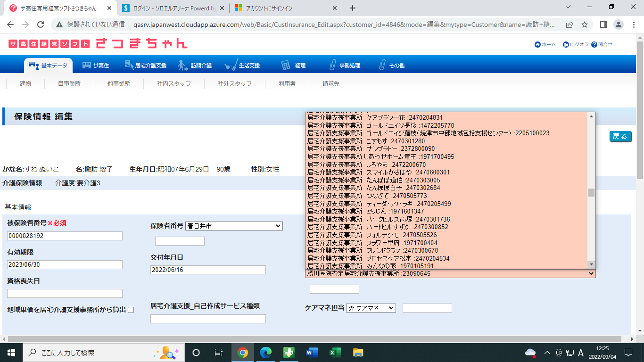Select the 居宅介護支援 navigation icon
Screen dimensions: 644x362
(x=129, y=65)
